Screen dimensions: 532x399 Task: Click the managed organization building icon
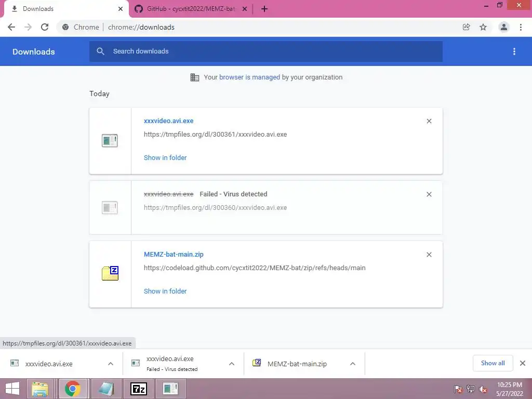pyautogui.click(x=195, y=77)
